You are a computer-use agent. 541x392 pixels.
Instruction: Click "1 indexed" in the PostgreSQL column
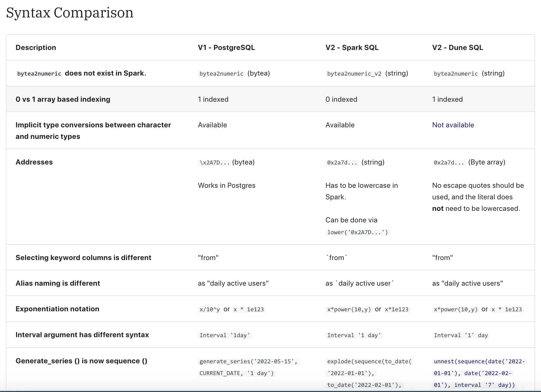(x=213, y=99)
